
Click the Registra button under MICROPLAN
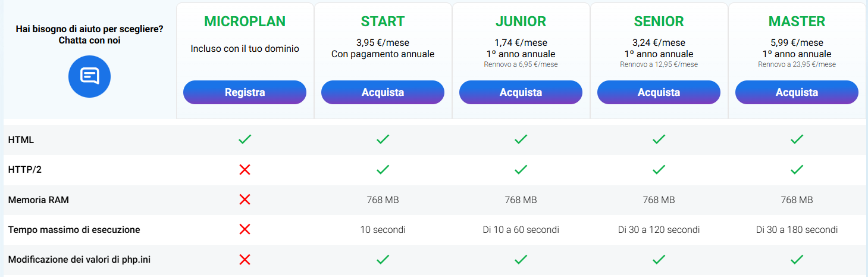[x=245, y=92]
